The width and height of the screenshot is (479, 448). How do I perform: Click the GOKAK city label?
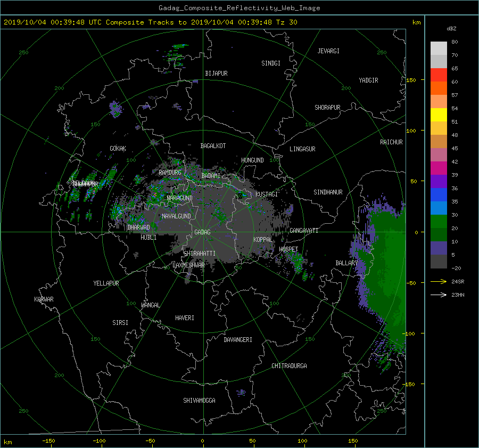click(x=118, y=149)
